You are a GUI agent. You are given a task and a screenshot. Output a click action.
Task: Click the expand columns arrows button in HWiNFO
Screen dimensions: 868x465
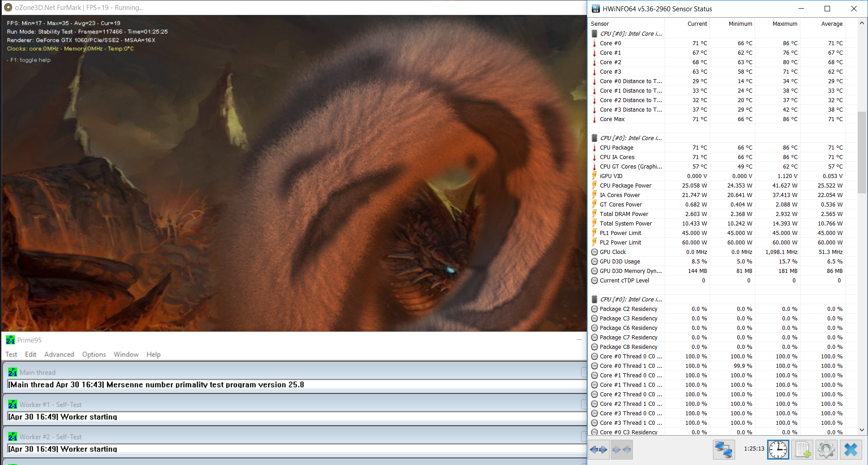599,450
